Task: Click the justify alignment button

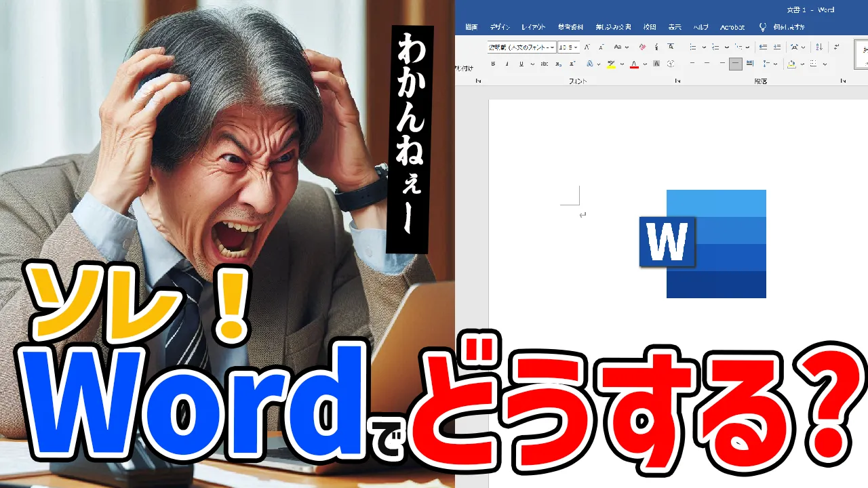Action: (x=735, y=64)
